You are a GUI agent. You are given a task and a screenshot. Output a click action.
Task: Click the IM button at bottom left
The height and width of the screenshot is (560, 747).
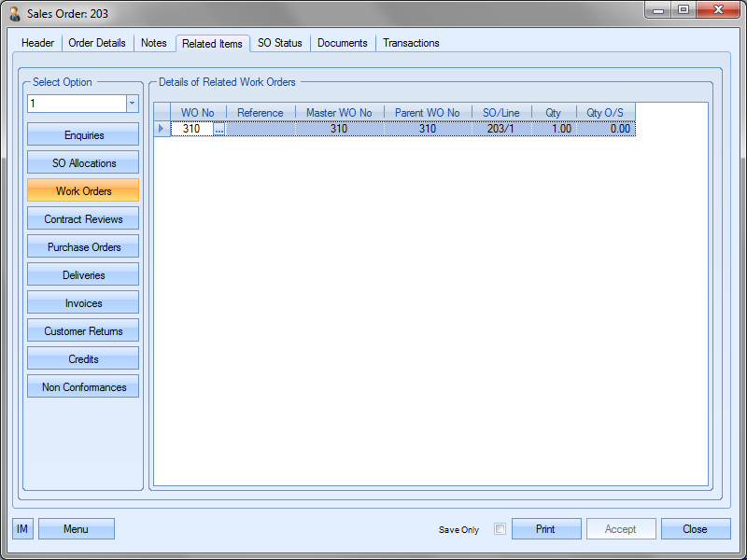click(22, 529)
